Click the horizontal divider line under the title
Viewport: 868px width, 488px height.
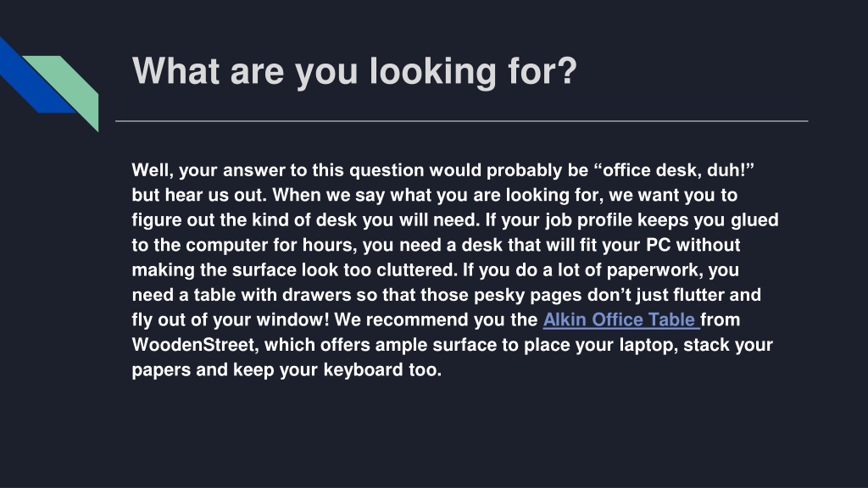[462, 120]
